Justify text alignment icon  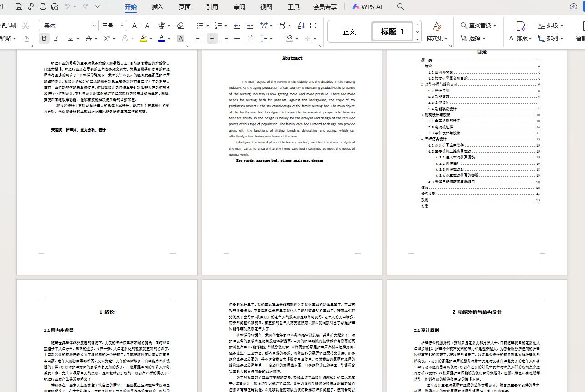[237, 39]
